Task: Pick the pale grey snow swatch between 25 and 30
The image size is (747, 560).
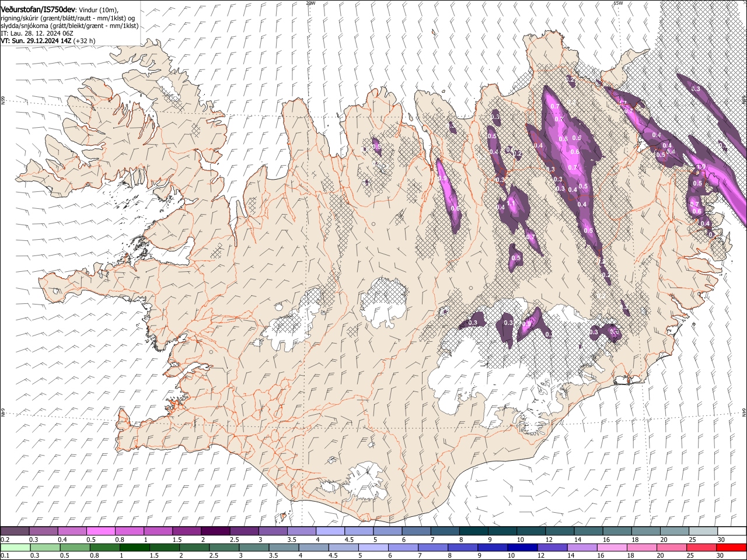Action: [704, 531]
